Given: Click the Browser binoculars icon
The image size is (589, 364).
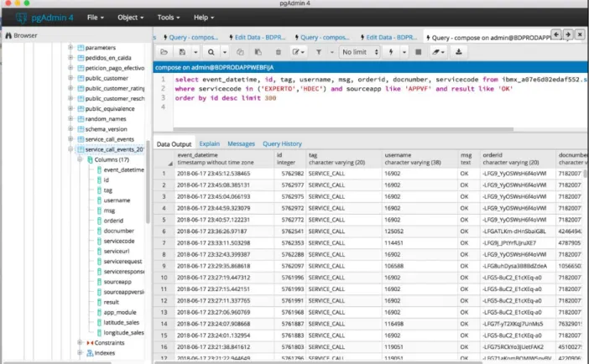Looking at the screenshot, I should (x=8, y=36).
